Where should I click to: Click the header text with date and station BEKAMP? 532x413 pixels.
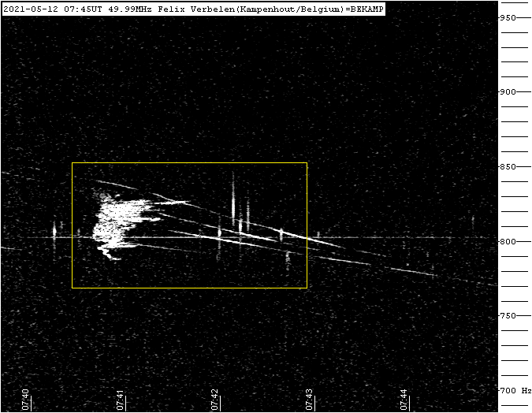(193, 9)
